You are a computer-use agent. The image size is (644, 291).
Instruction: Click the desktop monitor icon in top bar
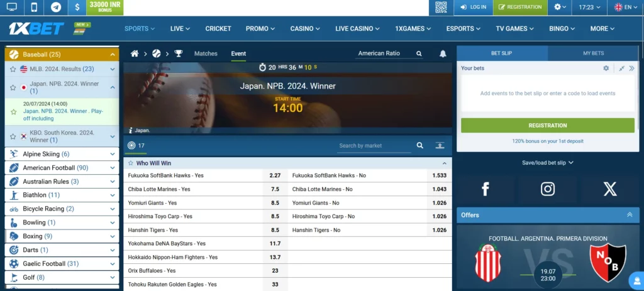pyautogui.click(x=12, y=7)
